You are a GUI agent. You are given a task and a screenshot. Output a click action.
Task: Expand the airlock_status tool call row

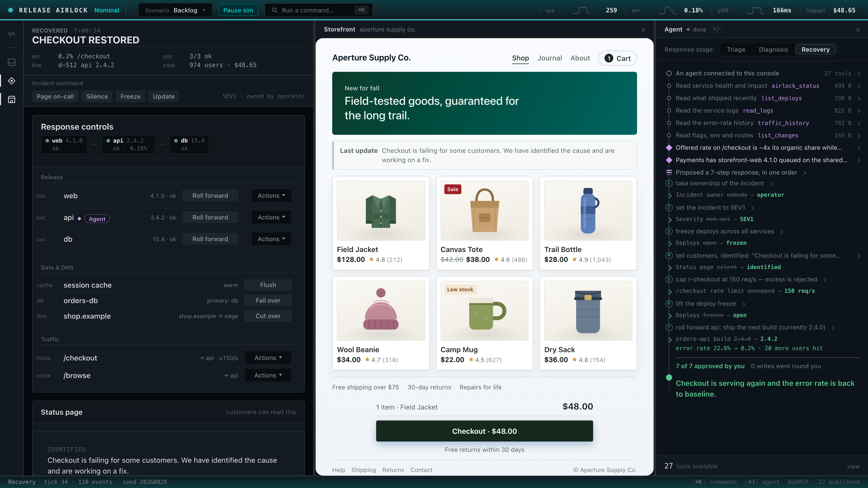click(763, 86)
